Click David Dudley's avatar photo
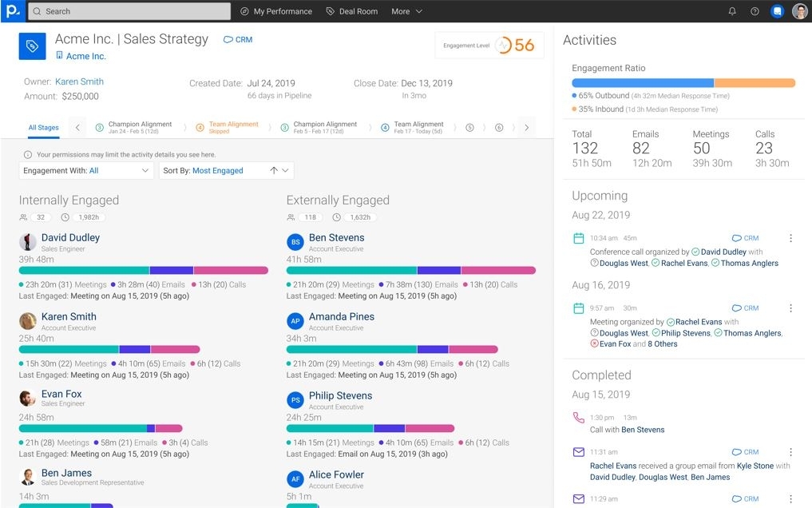The height and width of the screenshot is (508, 812). (x=28, y=242)
